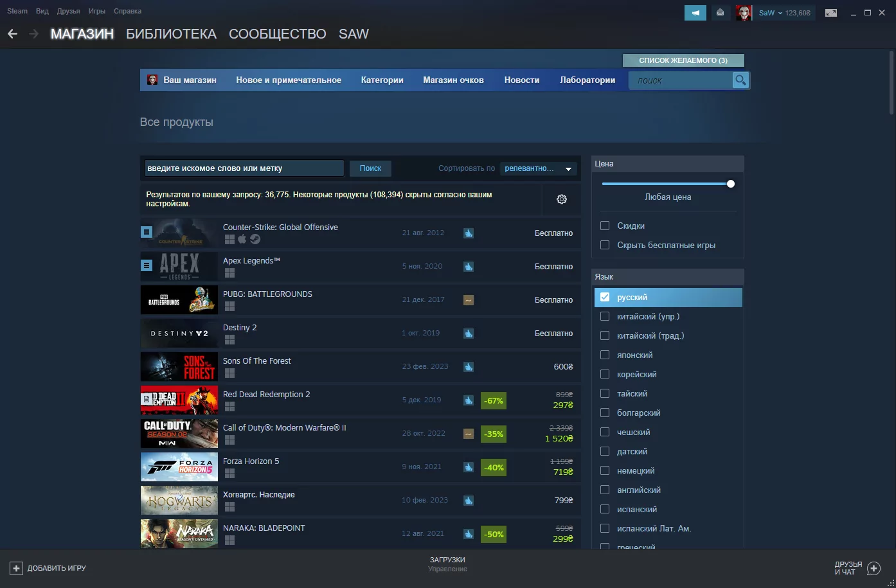
Task: Collapse the Язык filter panel
Action: click(x=667, y=277)
